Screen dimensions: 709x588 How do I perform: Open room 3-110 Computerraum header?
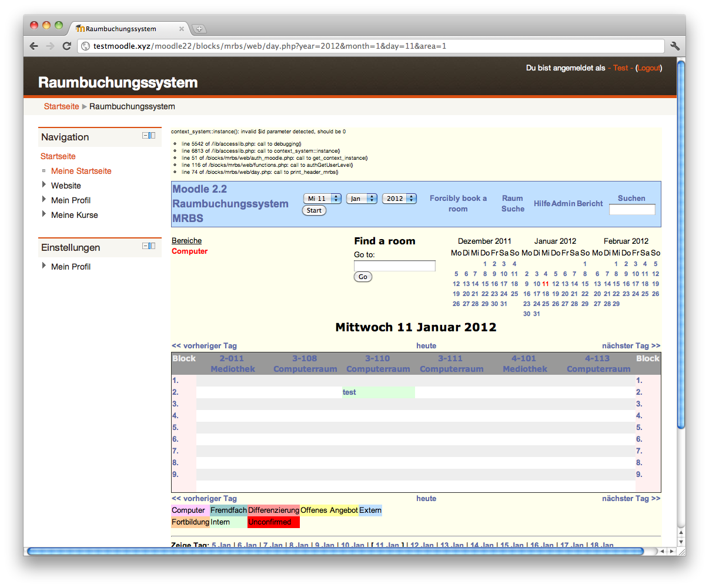point(378,364)
